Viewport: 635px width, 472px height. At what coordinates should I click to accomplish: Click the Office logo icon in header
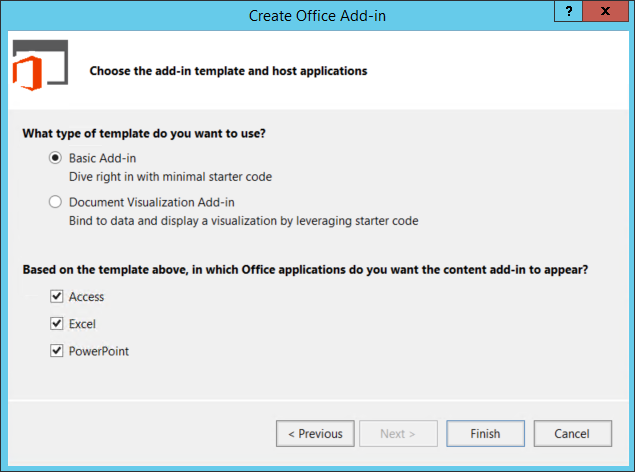click(40, 65)
